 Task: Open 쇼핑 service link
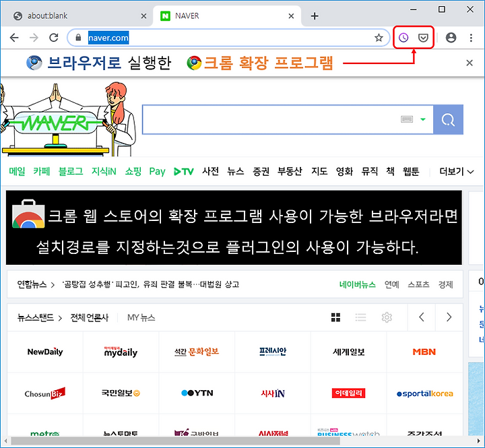[x=133, y=171]
